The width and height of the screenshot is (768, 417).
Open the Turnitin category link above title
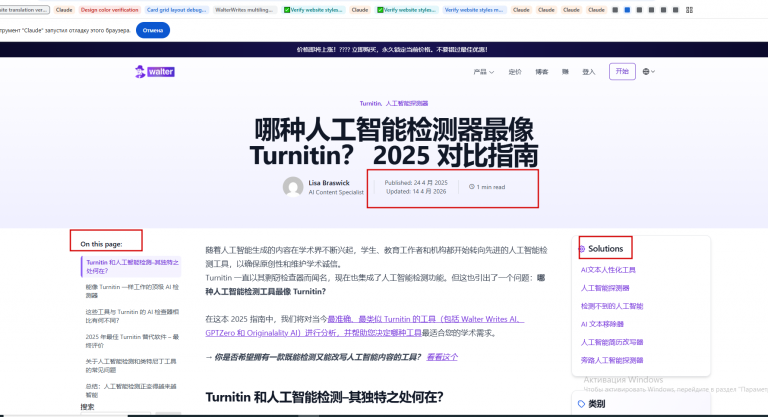(370, 103)
